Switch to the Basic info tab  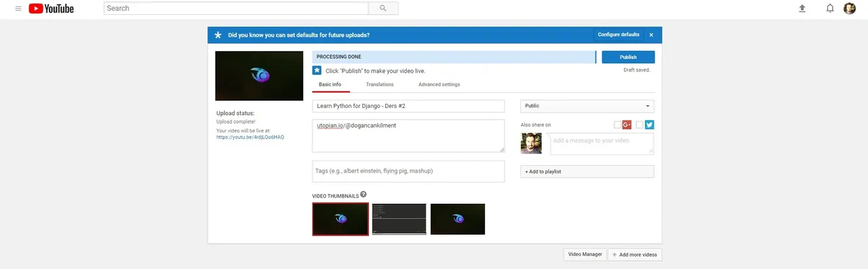click(x=330, y=84)
